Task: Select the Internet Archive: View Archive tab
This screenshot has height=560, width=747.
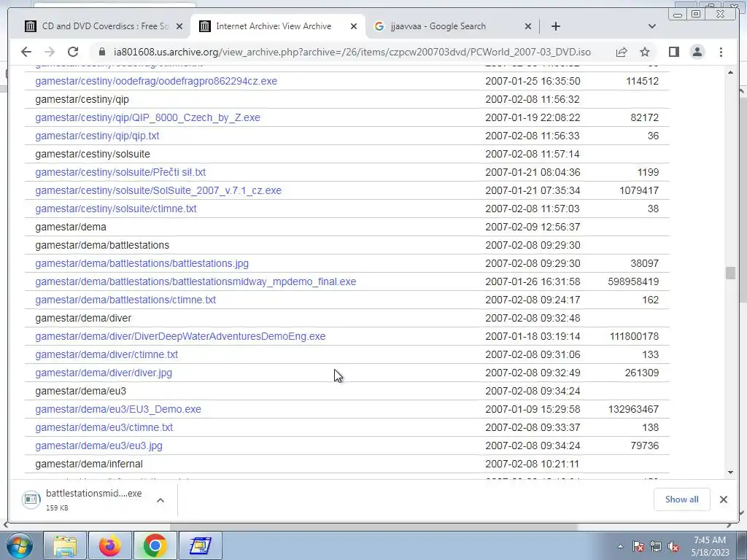Action: pyautogui.click(x=278, y=26)
